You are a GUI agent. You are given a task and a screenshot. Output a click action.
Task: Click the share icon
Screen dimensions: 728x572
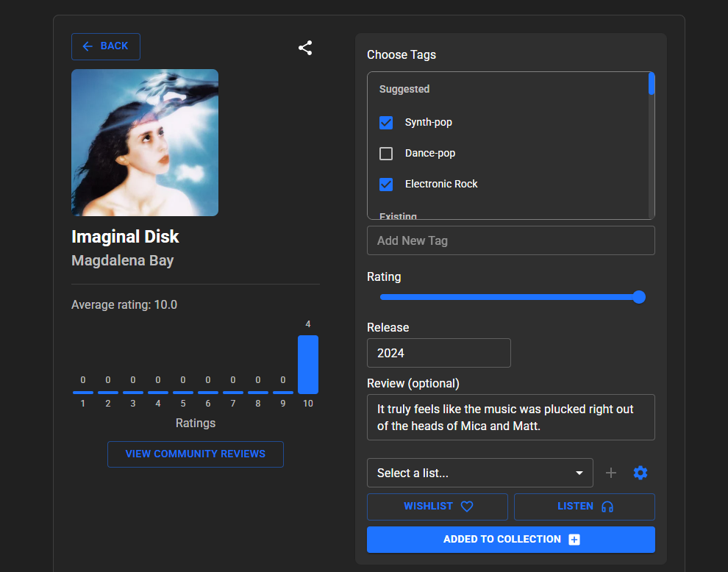[305, 48]
